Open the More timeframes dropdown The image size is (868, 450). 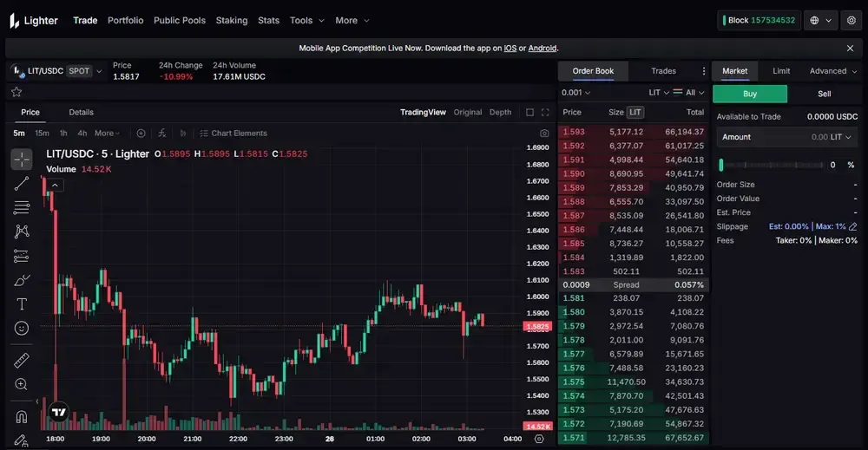point(107,134)
